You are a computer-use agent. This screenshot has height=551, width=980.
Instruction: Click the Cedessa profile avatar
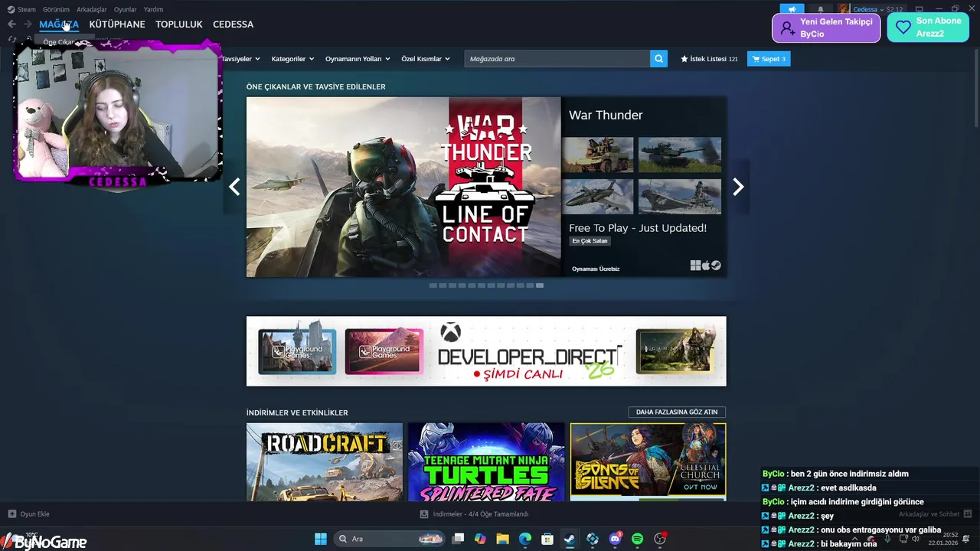(x=843, y=9)
